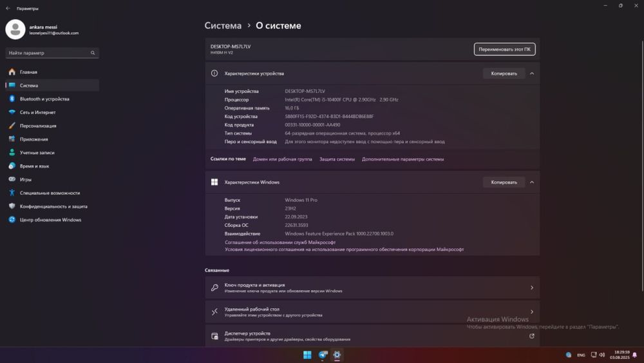Click the device ID code value
Viewport: 644px width, 363px height.
pyautogui.click(x=329, y=116)
